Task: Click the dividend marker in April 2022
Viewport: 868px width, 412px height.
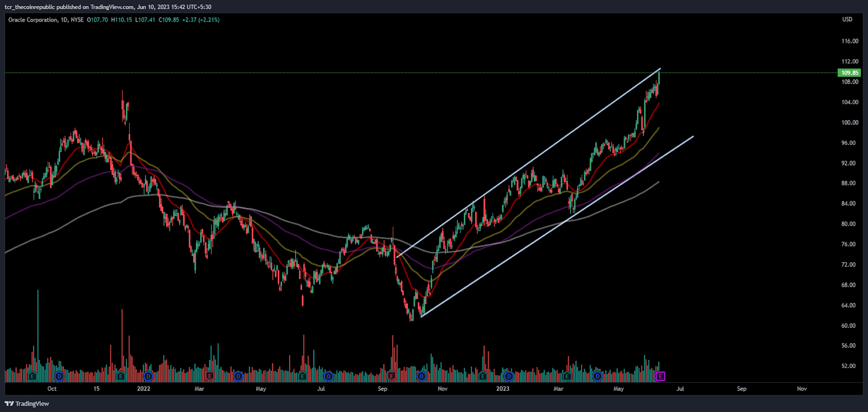Action: coord(238,376)
